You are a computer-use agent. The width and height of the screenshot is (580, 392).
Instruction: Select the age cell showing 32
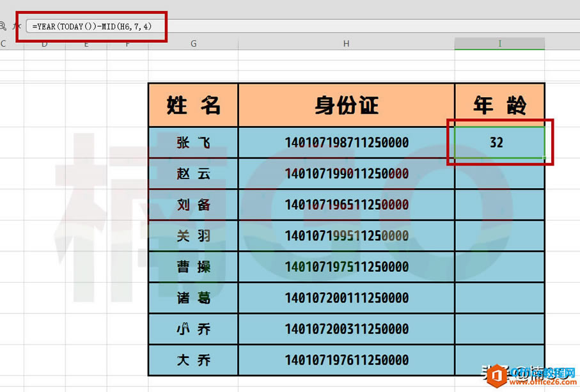click(499, 143)
